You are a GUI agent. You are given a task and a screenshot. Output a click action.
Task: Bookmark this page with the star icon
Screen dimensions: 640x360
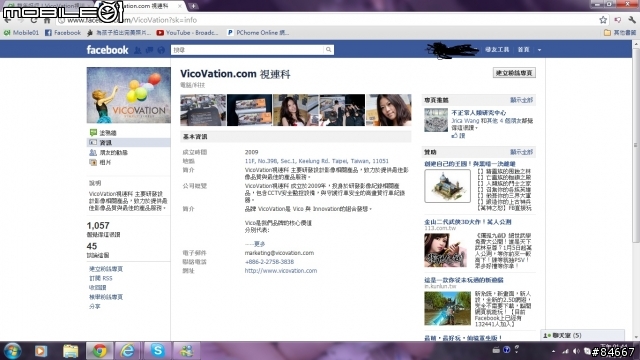click(x=603, y=20)
